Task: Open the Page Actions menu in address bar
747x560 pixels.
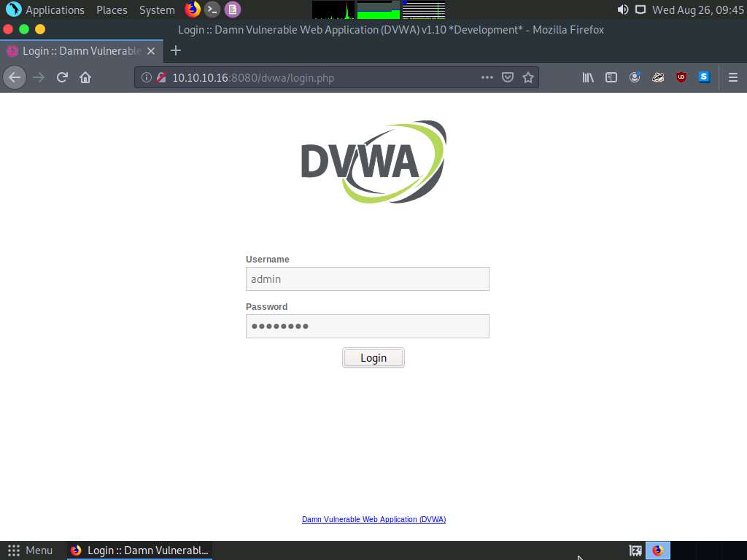Action: pos(487,77)
